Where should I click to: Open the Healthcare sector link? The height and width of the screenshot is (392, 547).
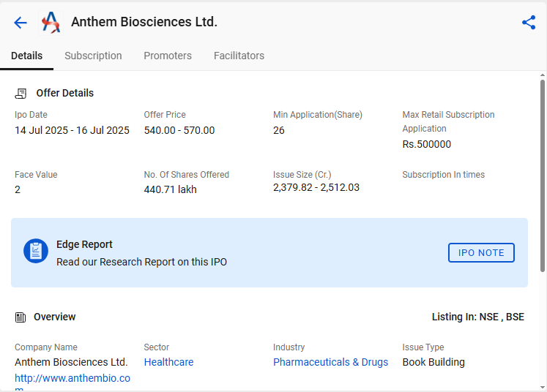[169, 362]
